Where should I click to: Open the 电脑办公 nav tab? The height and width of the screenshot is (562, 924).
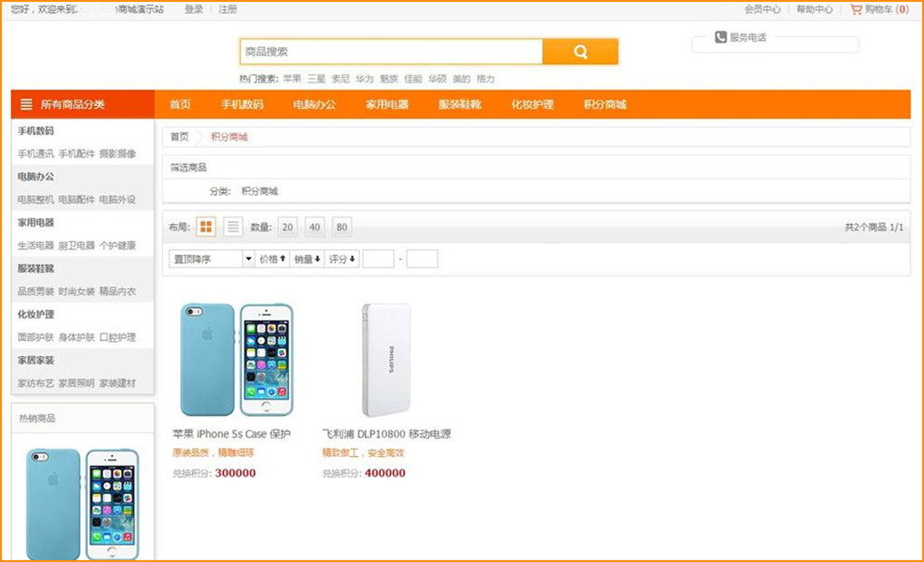pyautogui.click(x=314, y=104)
